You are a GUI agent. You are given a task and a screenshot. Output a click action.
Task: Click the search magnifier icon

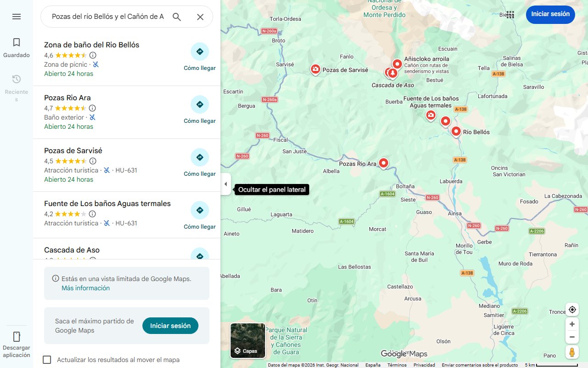pyautogui.click(x=177, y=16)
